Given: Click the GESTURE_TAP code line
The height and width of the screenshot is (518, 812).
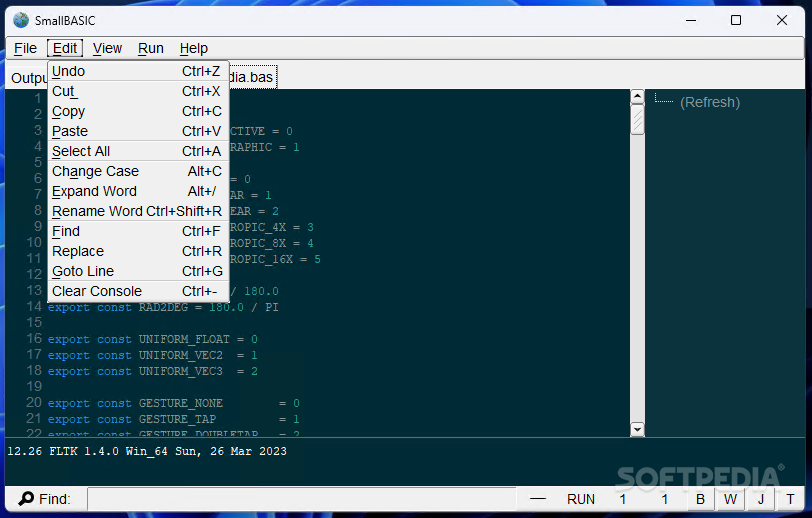Looking at the screenshot, I should [x=173, y=419].
